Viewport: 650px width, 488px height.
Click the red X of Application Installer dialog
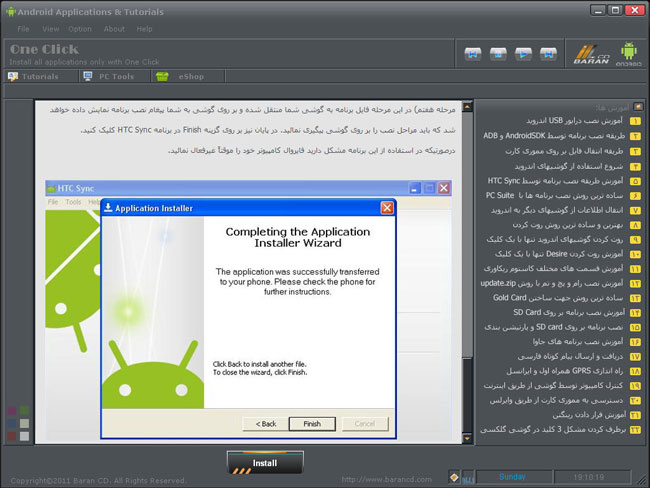coord(387,207)
